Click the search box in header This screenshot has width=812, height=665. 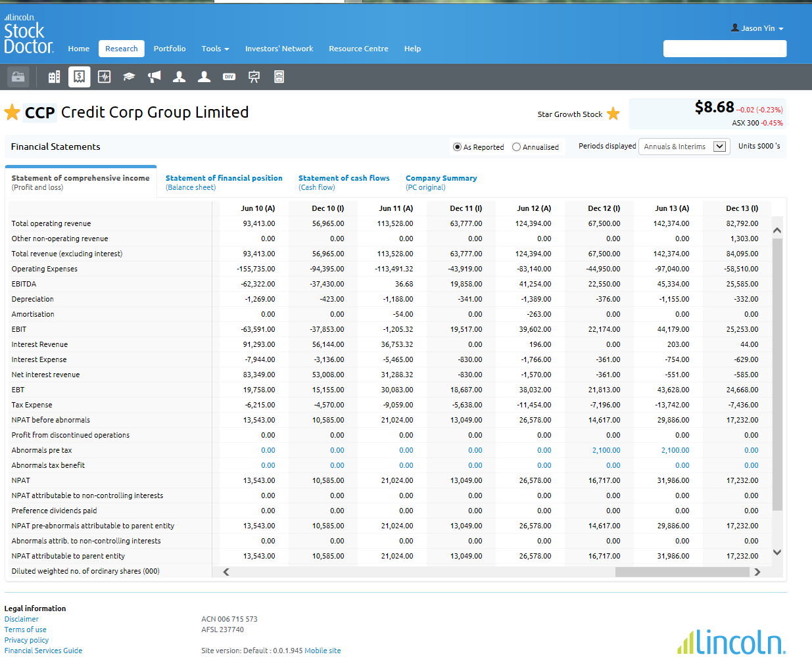[x=725, y=49]
